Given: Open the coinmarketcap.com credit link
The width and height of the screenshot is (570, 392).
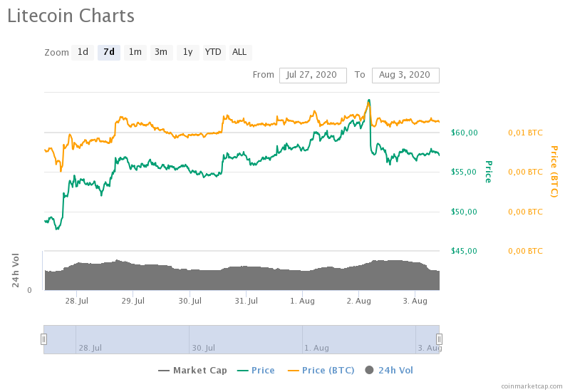Looking at the screenshot, I should click(x=532, y=386).
